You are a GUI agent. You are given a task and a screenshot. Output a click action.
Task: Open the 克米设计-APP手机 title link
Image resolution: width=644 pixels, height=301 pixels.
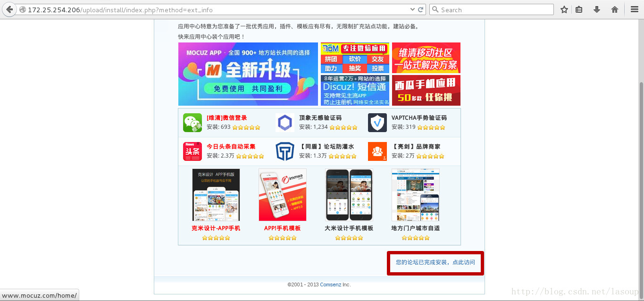216,228
